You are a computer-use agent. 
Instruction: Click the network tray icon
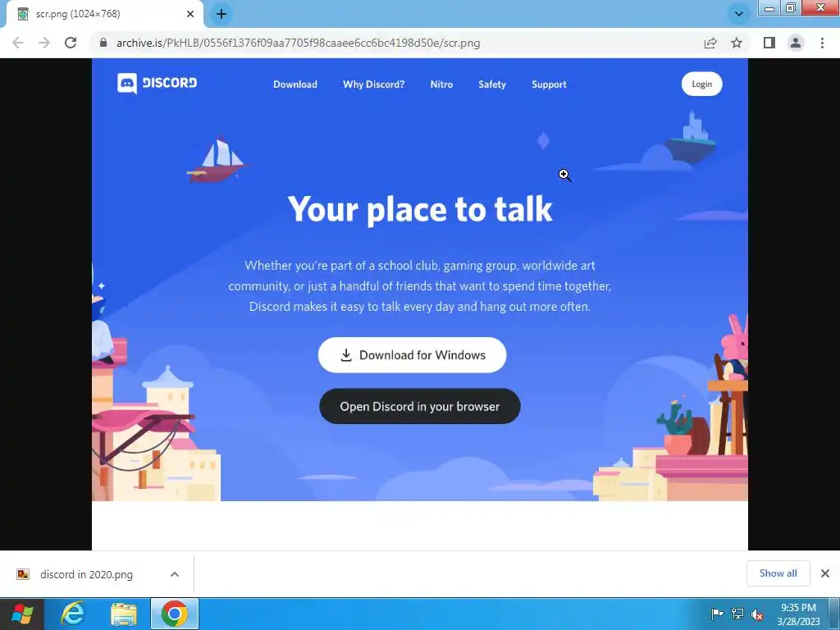[737, 614]
